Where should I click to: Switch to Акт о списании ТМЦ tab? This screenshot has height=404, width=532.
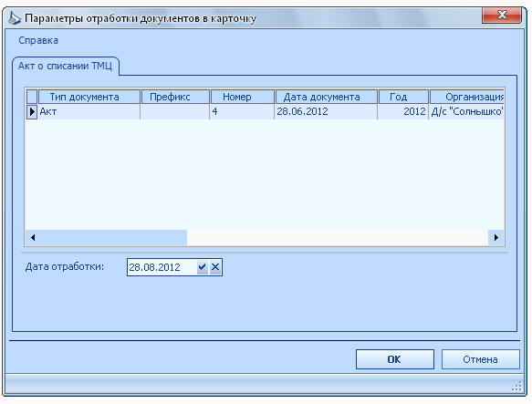click(65, 66)
